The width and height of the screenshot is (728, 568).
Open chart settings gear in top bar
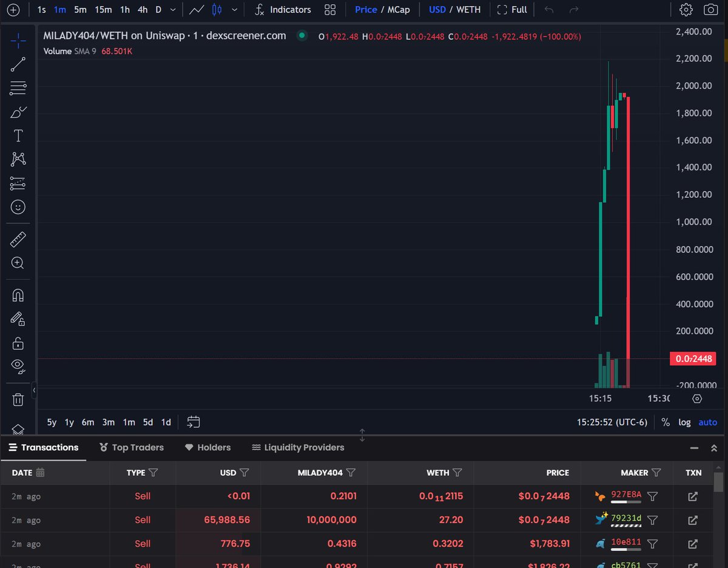(686, 10)
